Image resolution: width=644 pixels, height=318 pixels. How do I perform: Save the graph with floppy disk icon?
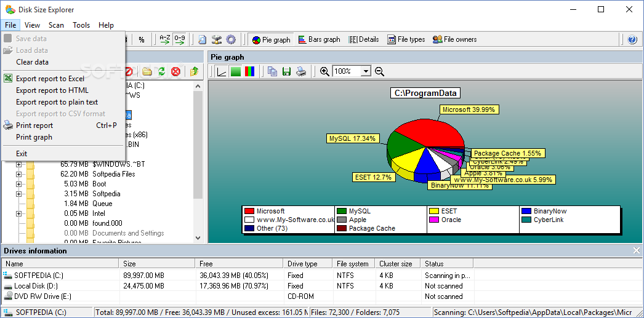[x=287, y=71]
